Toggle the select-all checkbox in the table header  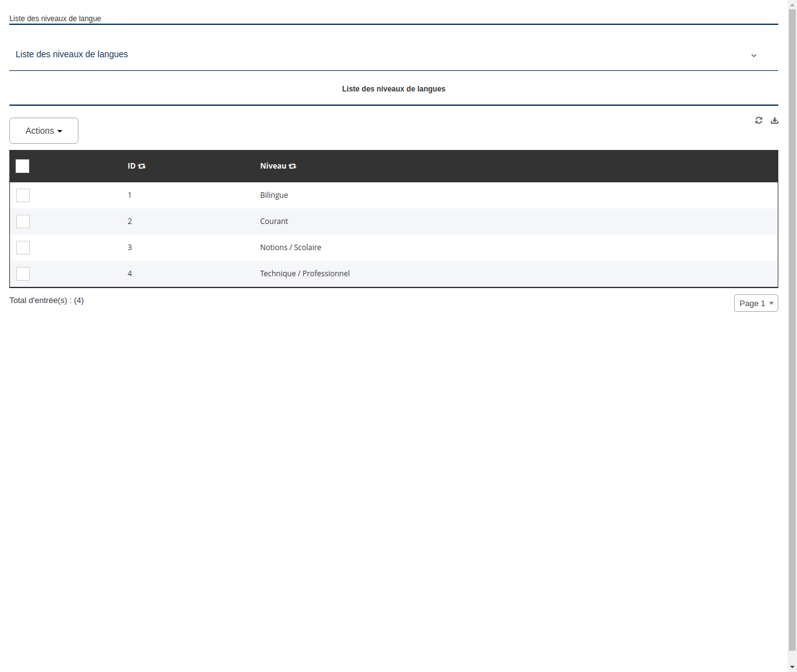(x=22, y=166)
